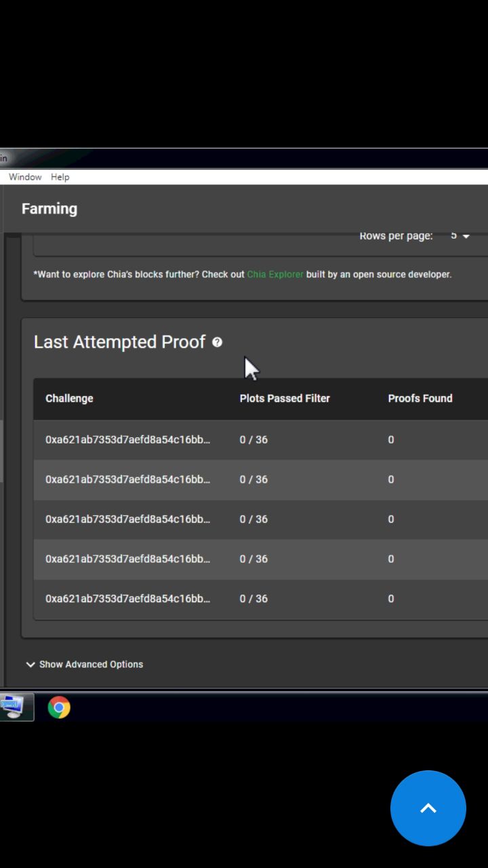Click the Farming page heading

click(49, 209)
